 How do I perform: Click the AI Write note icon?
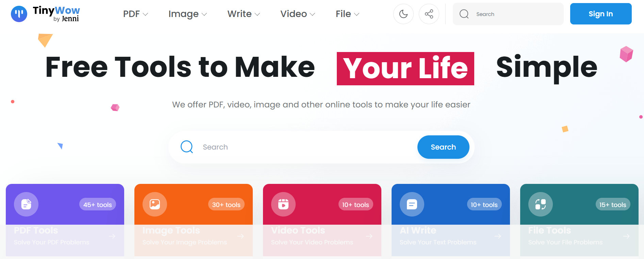pos(412,204)
